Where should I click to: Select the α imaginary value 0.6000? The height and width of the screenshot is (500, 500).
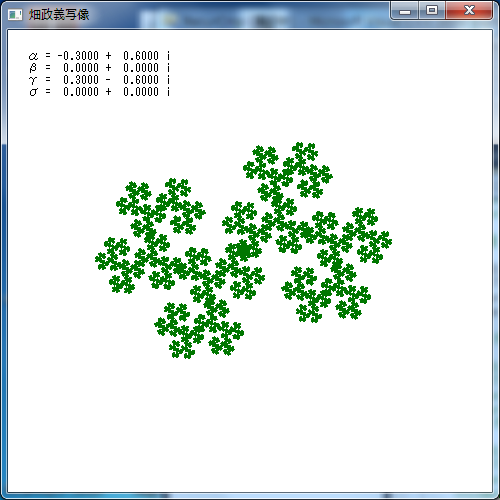point(141,56)
